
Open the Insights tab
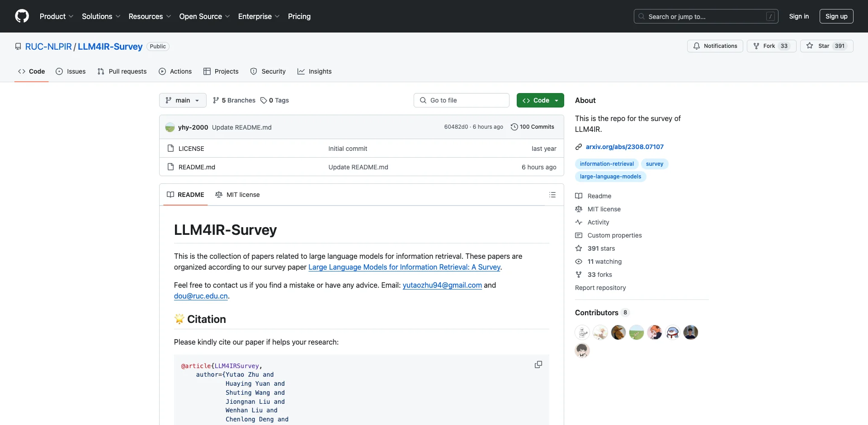[x=315, y=71]
